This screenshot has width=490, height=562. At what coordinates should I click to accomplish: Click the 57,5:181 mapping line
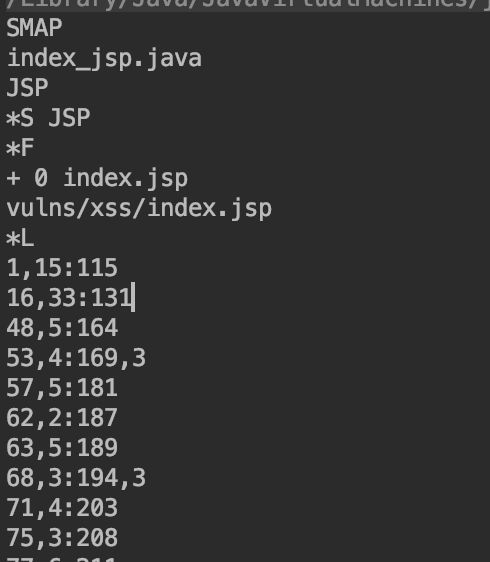pos(62,388)
